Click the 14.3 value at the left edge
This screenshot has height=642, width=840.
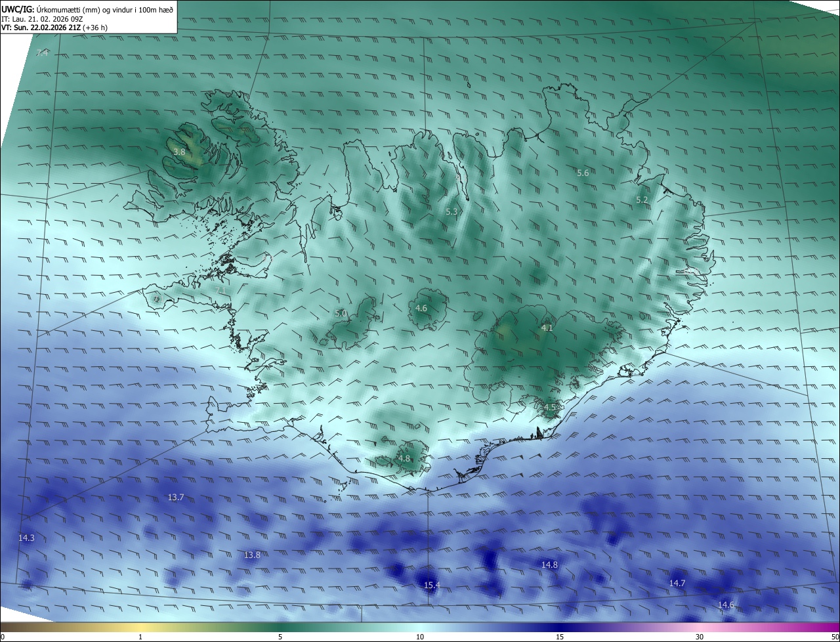(x=26, y=538)
